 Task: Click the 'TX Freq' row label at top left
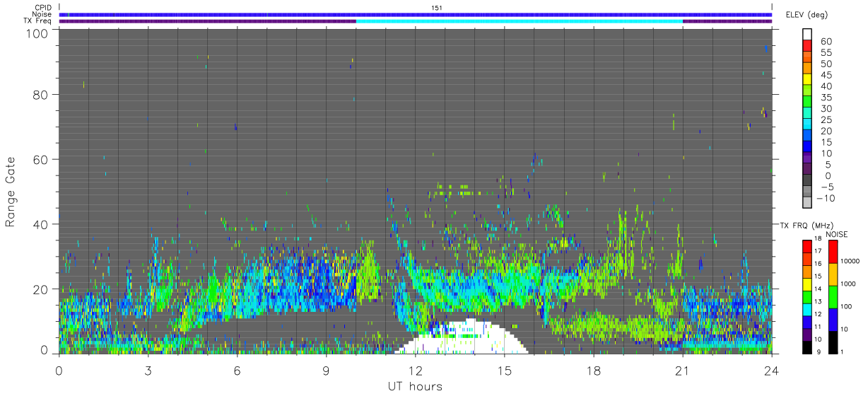pos(37,21)
